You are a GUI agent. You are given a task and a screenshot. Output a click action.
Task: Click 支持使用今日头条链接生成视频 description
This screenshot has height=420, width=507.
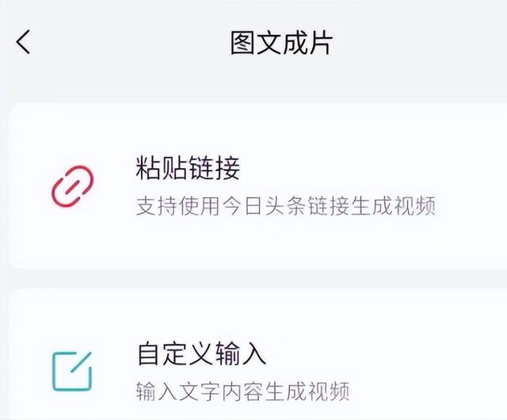(286, 207)
